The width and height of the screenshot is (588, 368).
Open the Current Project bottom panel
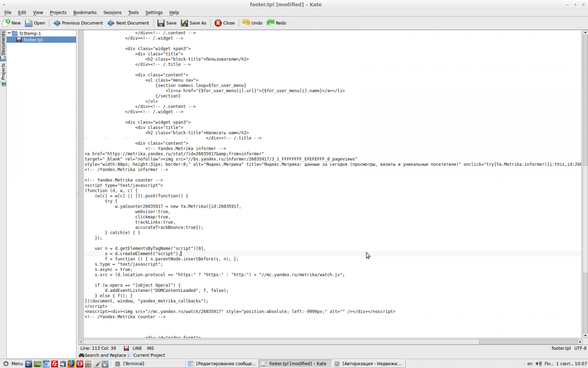tap(146, 355)
